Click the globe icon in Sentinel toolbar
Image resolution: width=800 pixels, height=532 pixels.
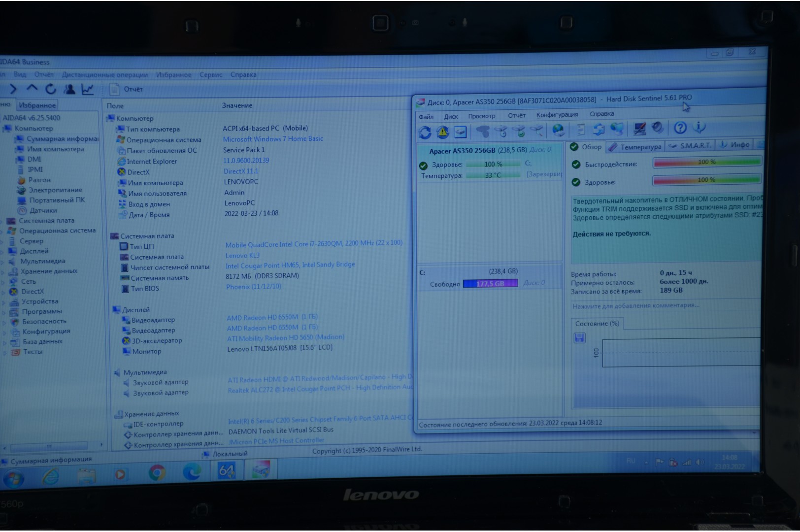[558, 130]
